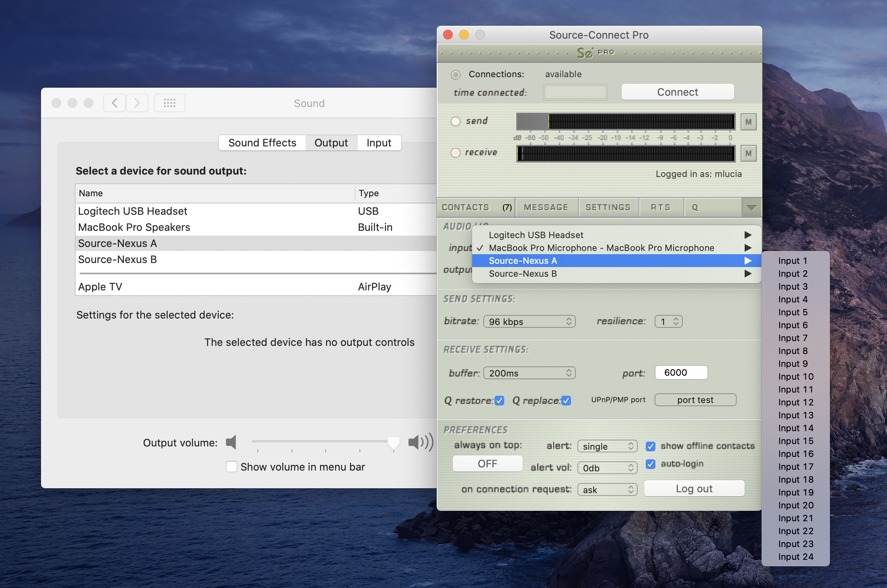The width and height of the screenshot is (887, 588).
Task: Switch to the Sound Effects tab
Action: coord(262,143)
